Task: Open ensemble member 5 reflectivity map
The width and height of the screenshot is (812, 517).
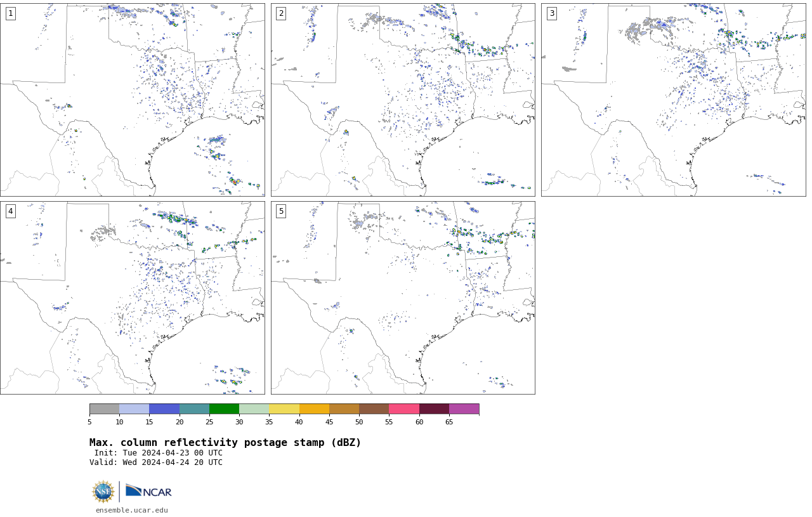Action: coord(403,298)
